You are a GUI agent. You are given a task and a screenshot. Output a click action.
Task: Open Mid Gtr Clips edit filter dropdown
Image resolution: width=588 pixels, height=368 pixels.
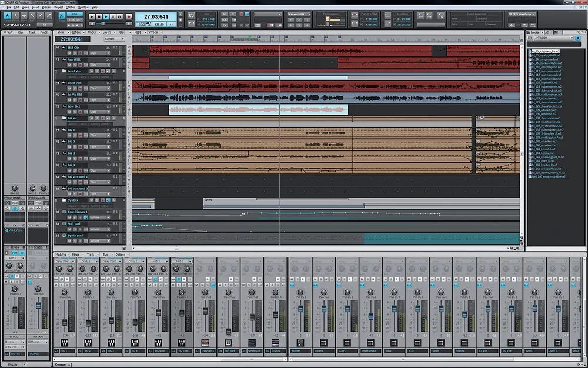pos(99,53)
